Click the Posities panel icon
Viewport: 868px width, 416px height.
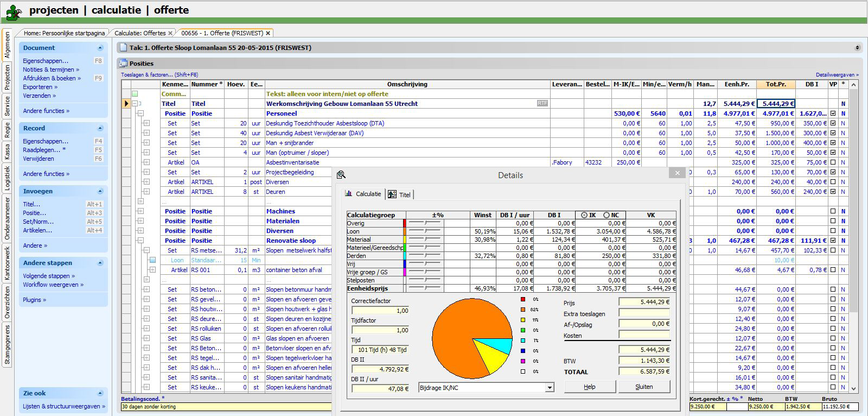(124, 64)
